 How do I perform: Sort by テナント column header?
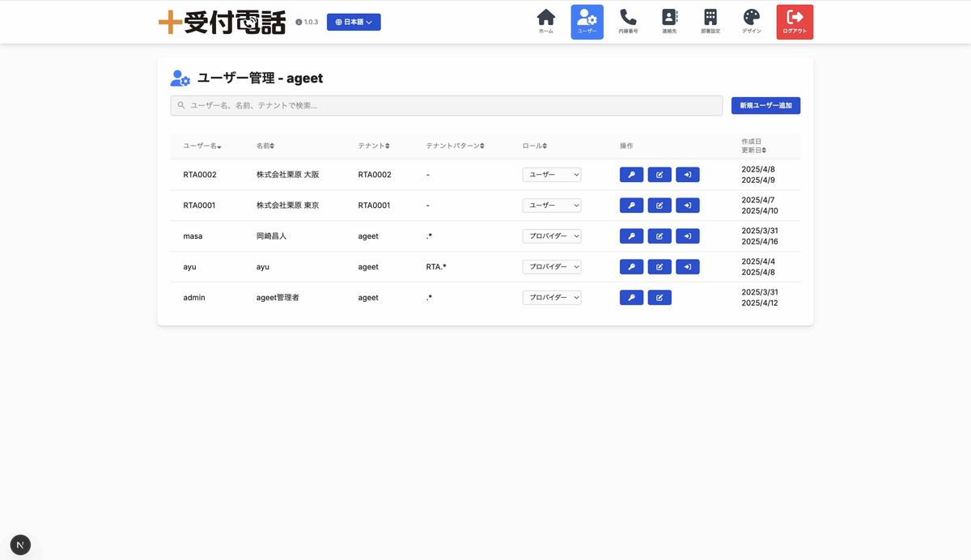coord(374,146)
